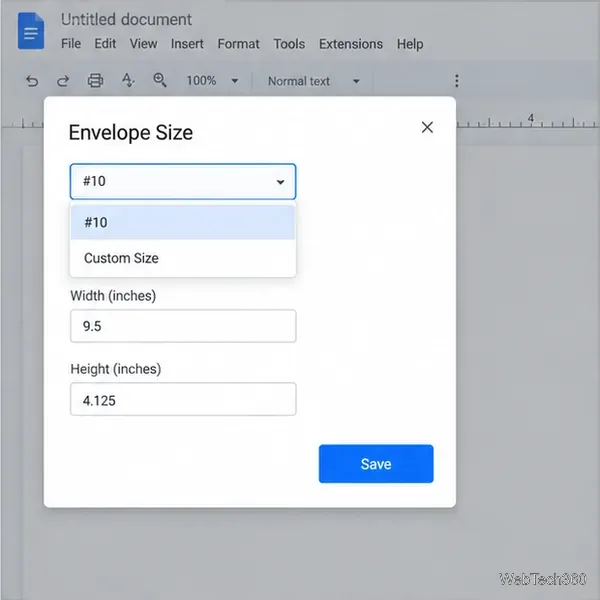600x600 pixels.
Task: Open the Extensions menu
Action: coord(351,44)
